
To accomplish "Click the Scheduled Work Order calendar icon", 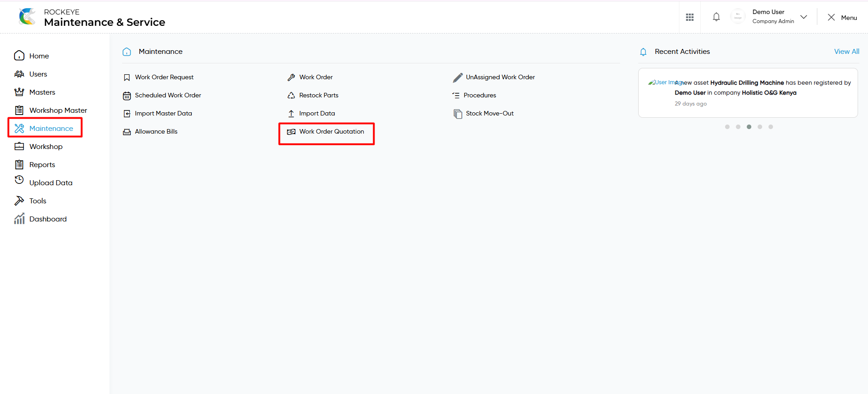I will coord(127,96).
